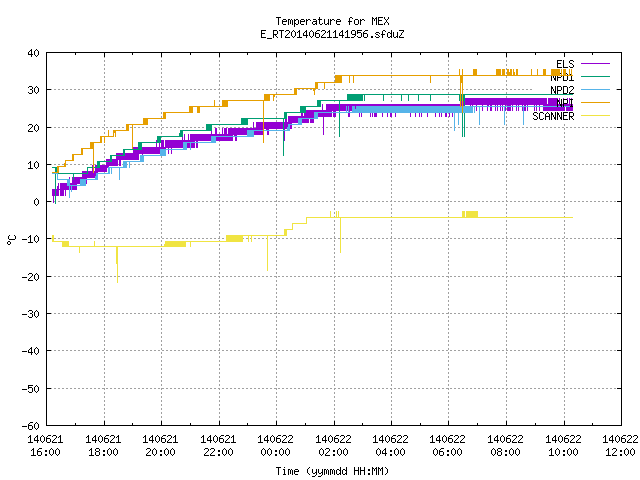Click the y-axis tick label -60
640x480 pixels.
(x=31, y=426)
